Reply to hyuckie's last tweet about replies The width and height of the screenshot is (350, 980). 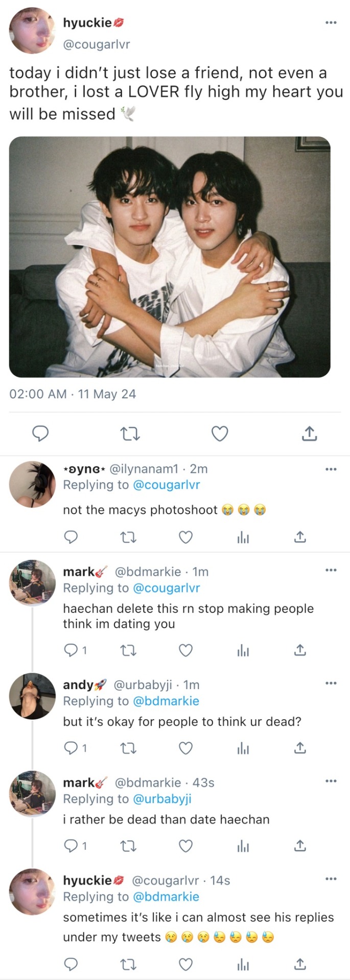click(71, 964)
